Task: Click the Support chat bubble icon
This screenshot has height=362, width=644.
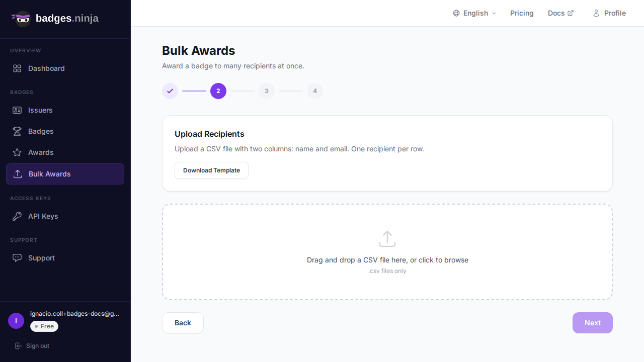Action: coord(17,258)
